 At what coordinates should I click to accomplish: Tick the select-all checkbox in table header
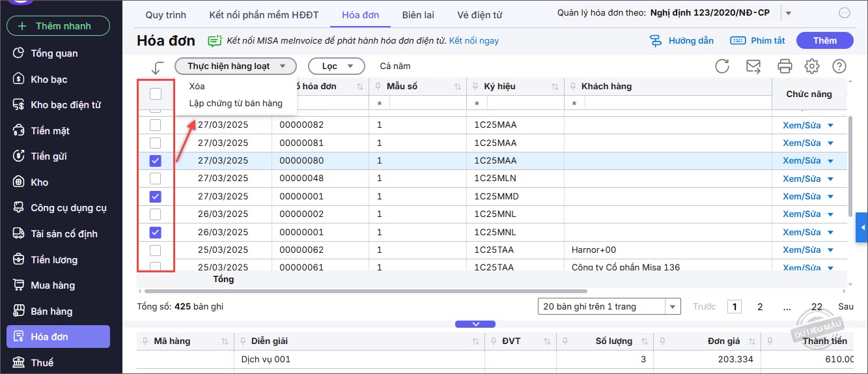pos(156,94)
